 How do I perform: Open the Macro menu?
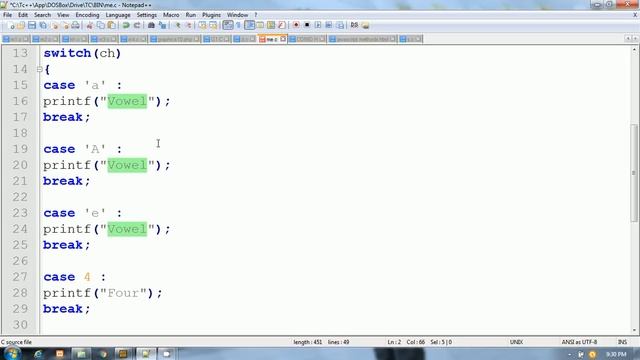[x=171, y=15]
